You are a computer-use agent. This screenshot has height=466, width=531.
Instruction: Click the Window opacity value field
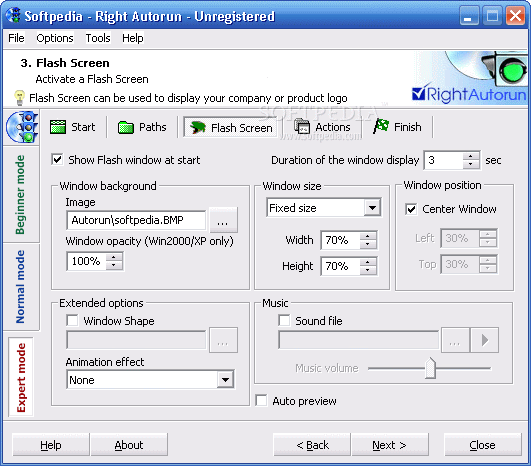87,261
